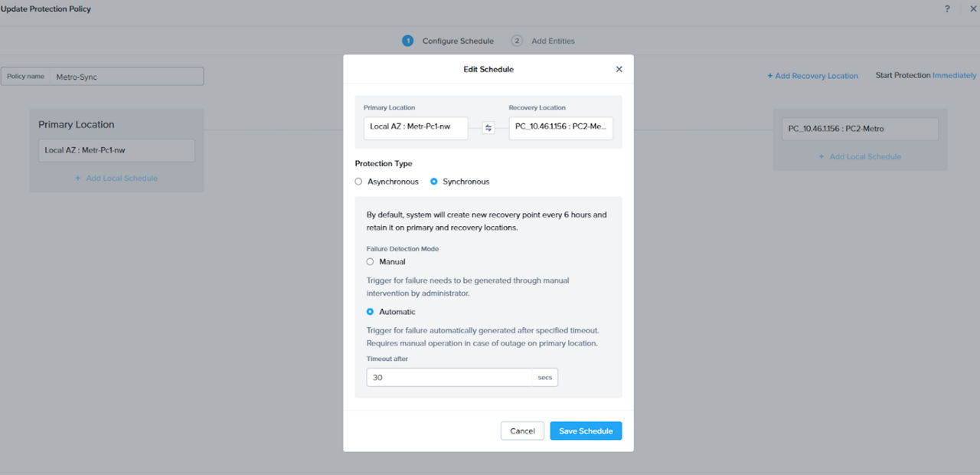Open the help icon

(x=946, y=8)
